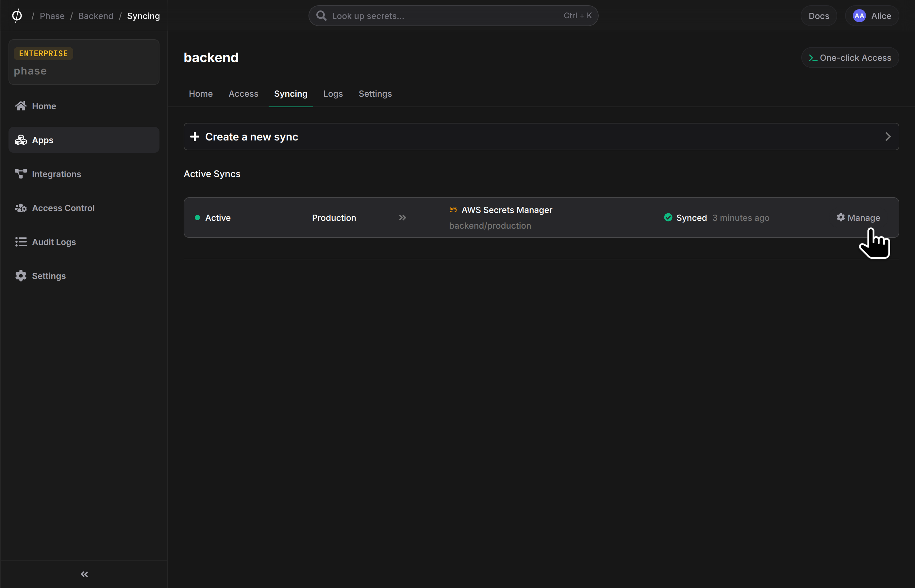The width and height of the screenshot is (915, 588).
Task: Open the Alice user menu
Action: [x=872, y=16]
